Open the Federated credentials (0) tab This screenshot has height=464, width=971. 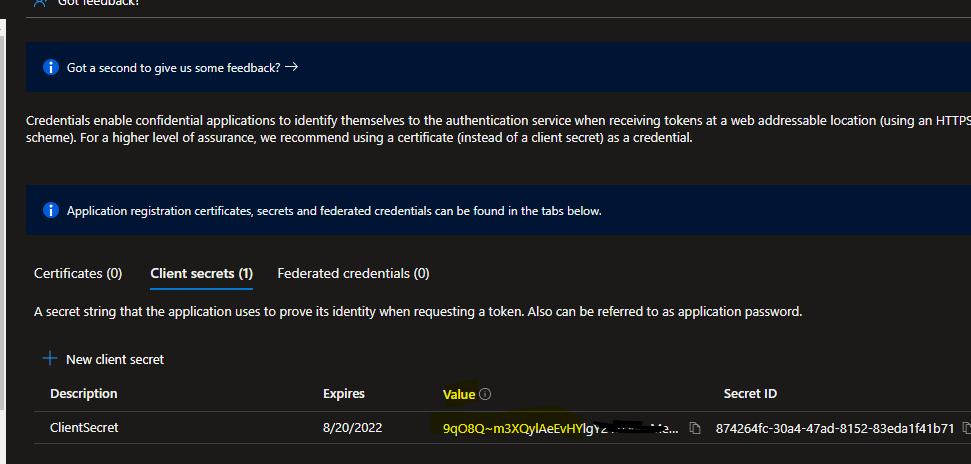(353, 273)
